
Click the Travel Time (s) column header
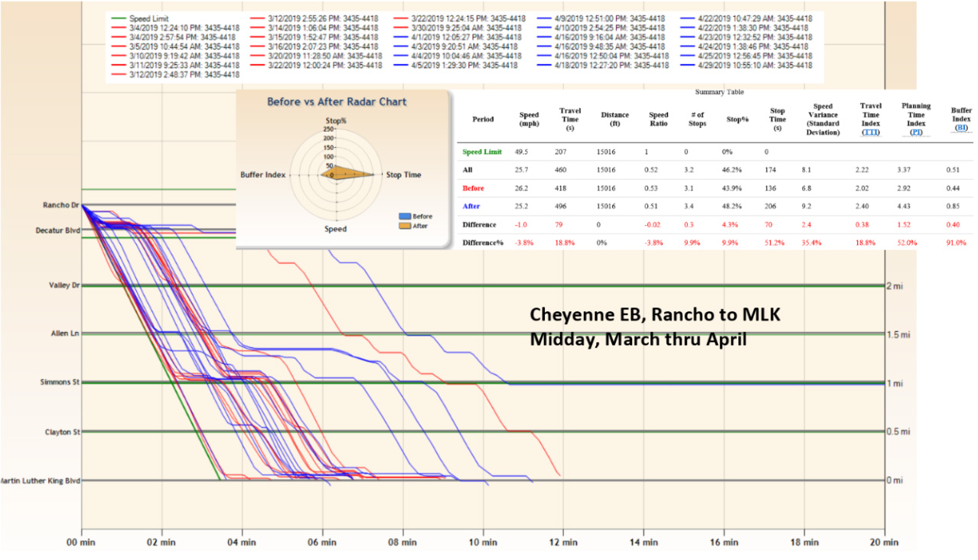(570, 119)
